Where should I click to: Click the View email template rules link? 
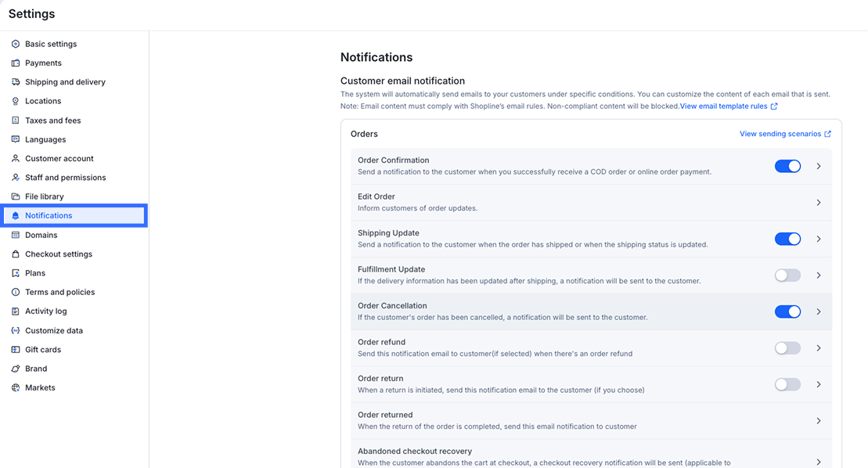tap(726, 106)
